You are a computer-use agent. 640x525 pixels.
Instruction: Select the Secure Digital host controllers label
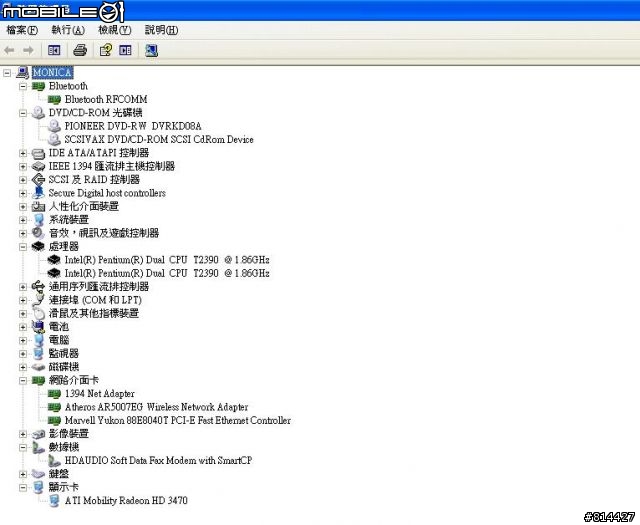click(x=107, y=193)
